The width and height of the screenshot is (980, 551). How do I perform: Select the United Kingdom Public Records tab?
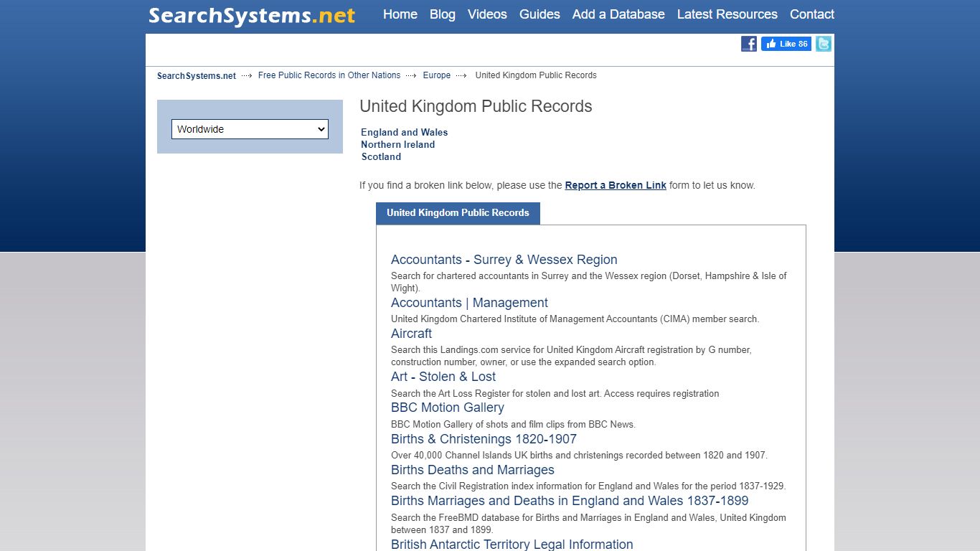coord(458,213)
